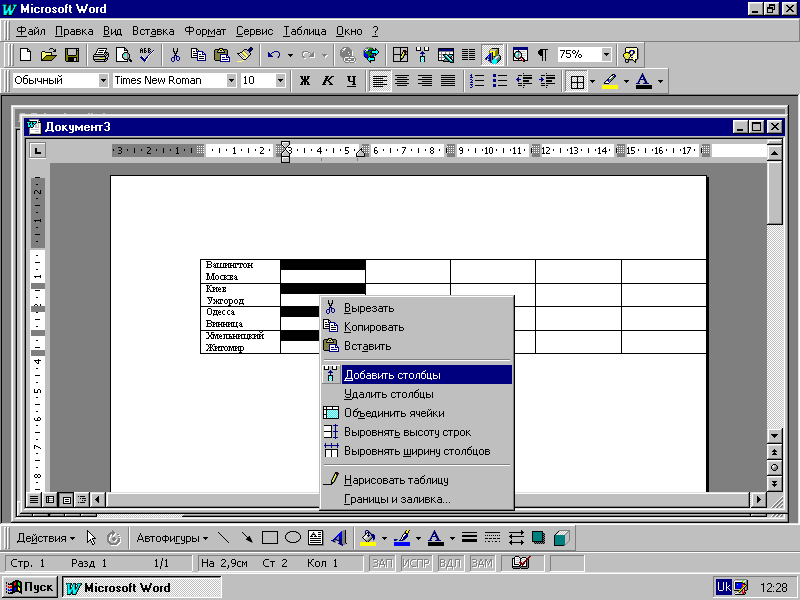Toggle the Drawing toolbar button
This screenshot has width=800, height=600.
click(x=492, y=55)
